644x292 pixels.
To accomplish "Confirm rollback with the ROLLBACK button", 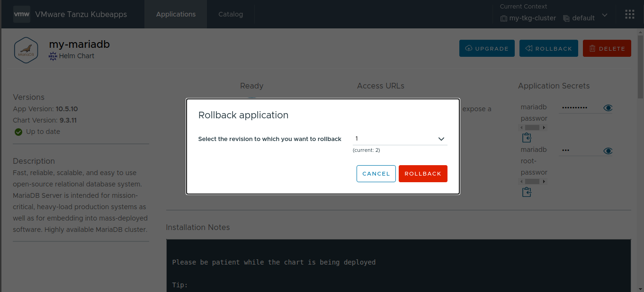I will [423, 174].
